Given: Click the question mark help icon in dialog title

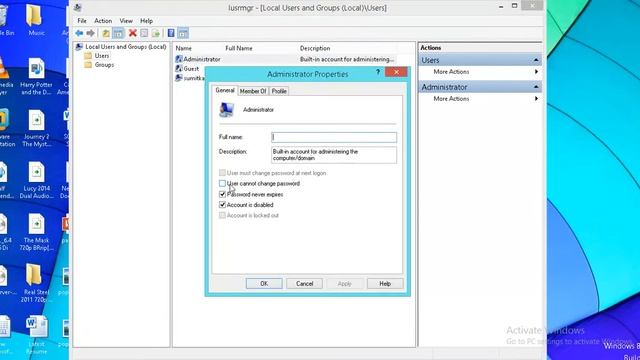Looking at the screenshot, I should (378, 72).
